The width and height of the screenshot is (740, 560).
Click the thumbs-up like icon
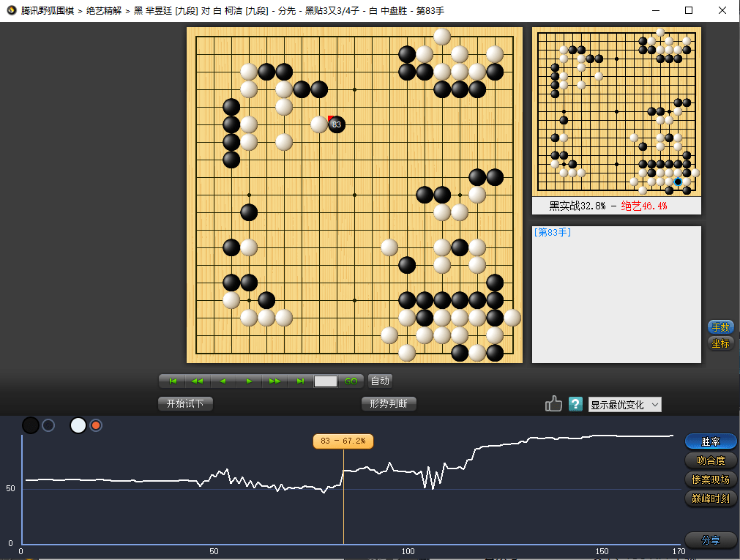tap(553, 403)
